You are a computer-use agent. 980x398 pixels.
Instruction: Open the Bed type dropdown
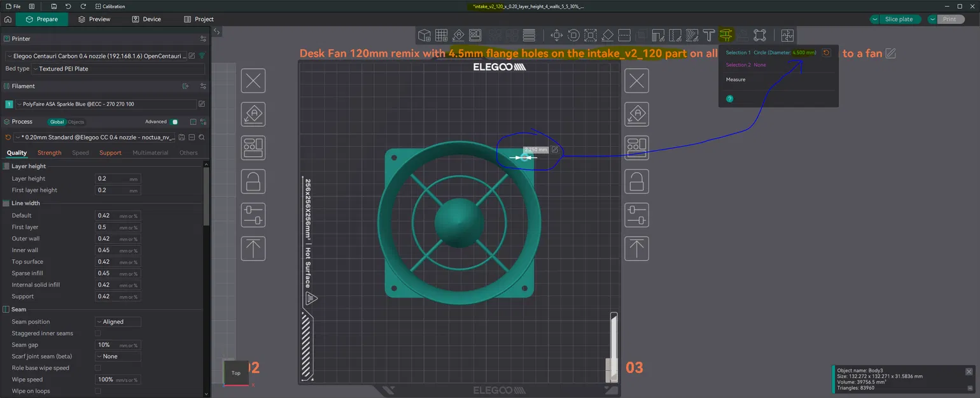point(118,69)
